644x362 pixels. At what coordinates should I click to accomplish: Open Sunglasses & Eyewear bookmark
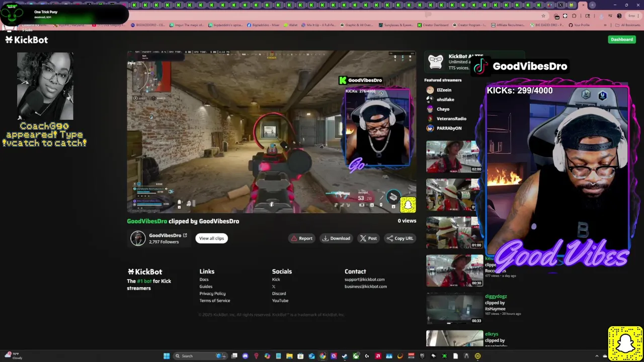coord(396,25)
